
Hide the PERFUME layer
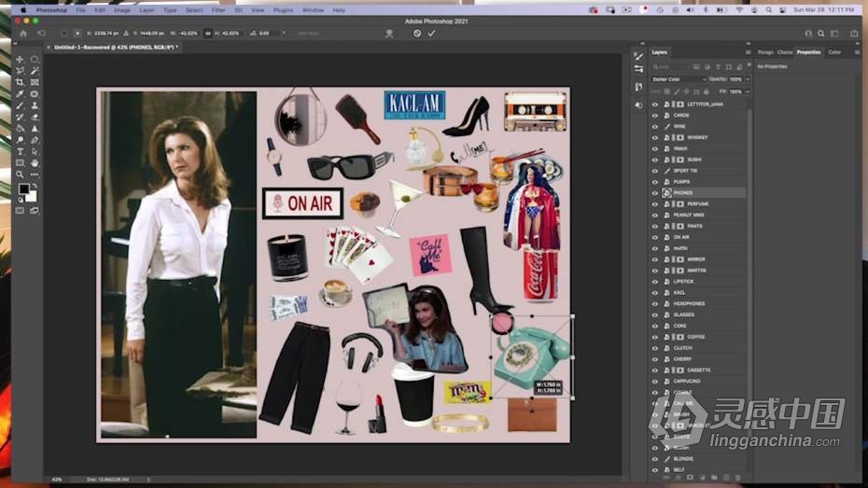(655, 204)
